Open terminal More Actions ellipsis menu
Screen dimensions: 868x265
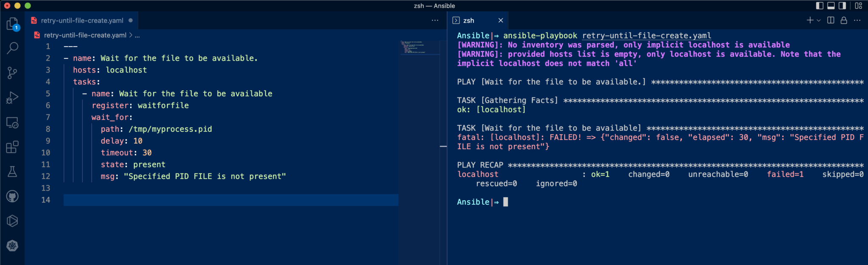coord(857,20)
